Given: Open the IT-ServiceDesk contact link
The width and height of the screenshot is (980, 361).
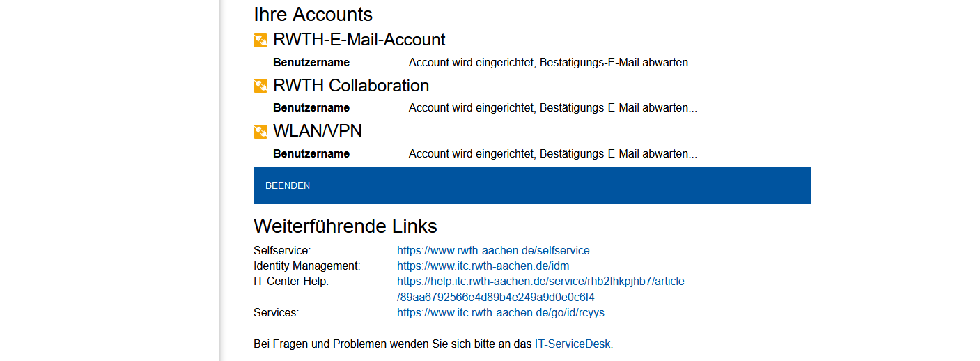Looking at the screenshot, I should tap(573, 344).
